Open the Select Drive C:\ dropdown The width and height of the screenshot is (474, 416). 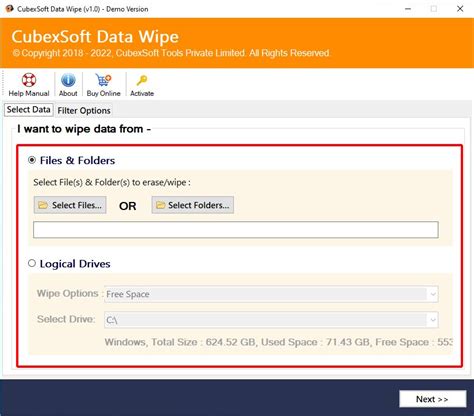(271, 320)
